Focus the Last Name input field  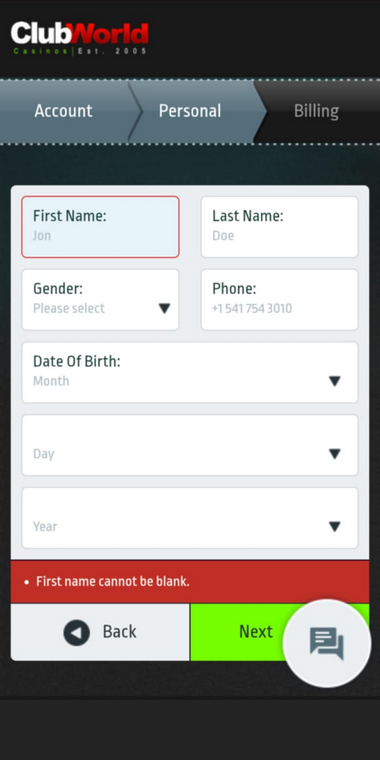(x=280, y=227)
